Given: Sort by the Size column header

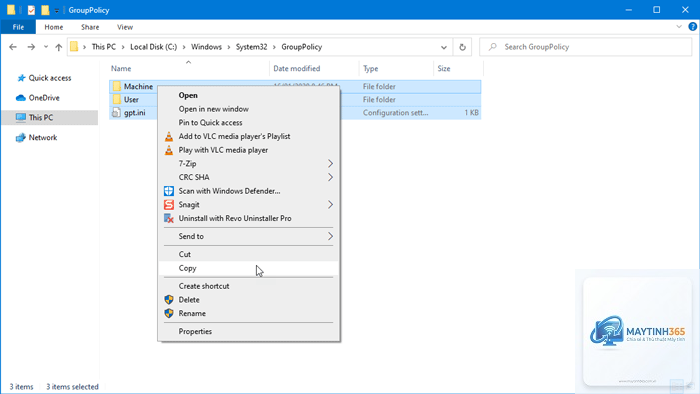Looking at the screenshot, I should [x=444, y=69].
